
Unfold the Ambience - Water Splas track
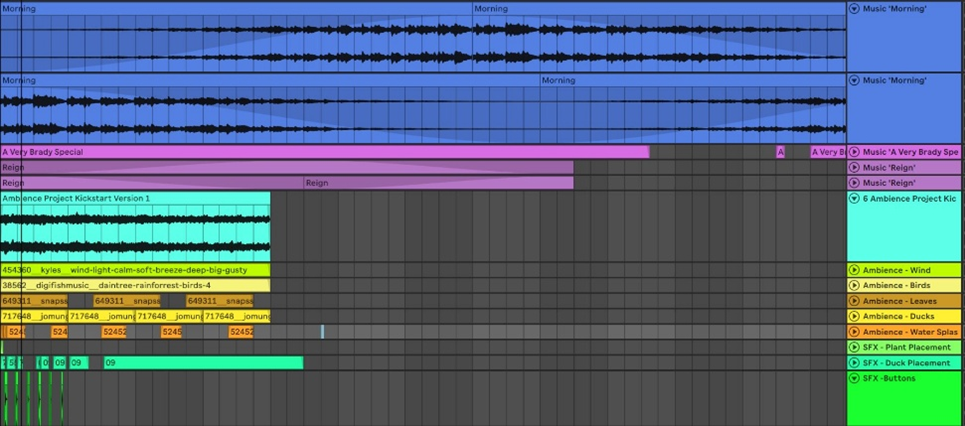[854, 332]
